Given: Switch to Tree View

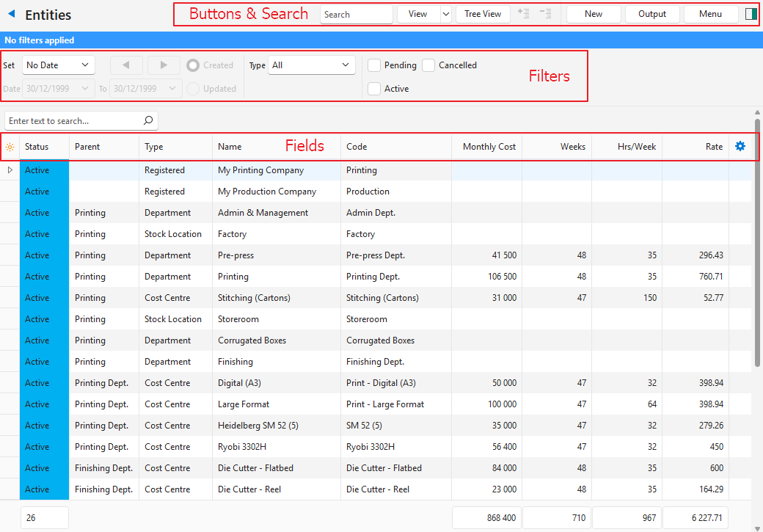Looking at the screenshot, I should pyautogui.click(x=483, y=14).
